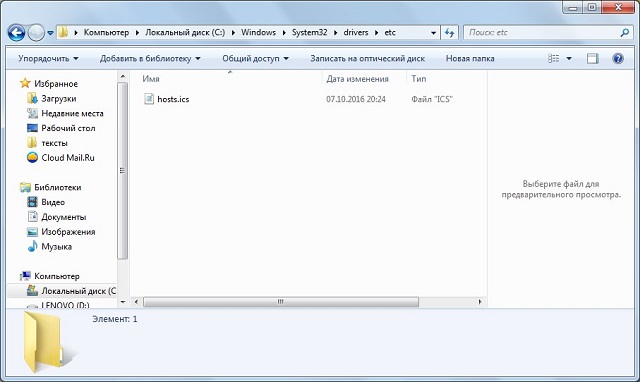Select System32 breadcrumb segment
640x382 pixels.
309,32
